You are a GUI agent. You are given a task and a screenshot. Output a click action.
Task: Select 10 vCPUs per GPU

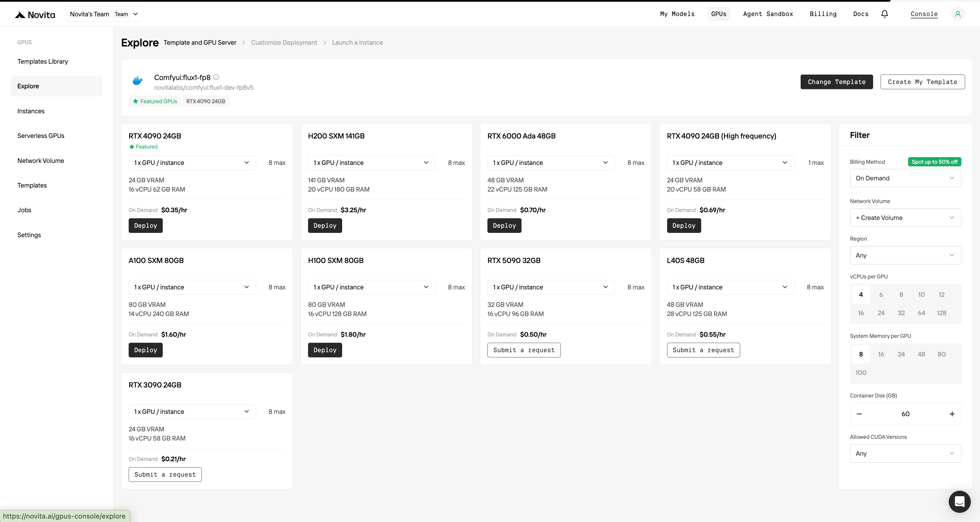[x=922, y=294]
